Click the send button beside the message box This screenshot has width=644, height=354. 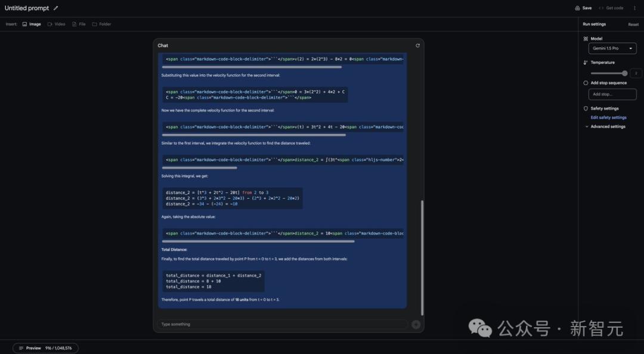[x=416, y=324]
